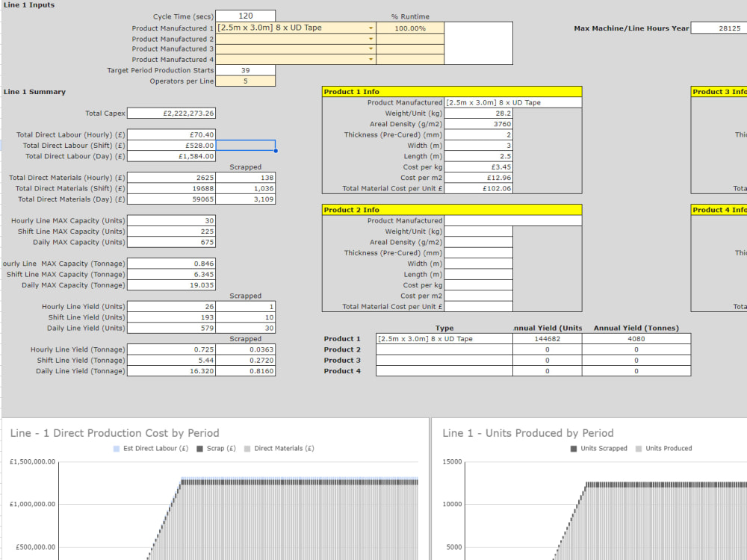The width and height of the screenshot is (747, 560).
Task: Click the Units Produced legend swatch
Action: pyautogui.click(x=639, y=449)
